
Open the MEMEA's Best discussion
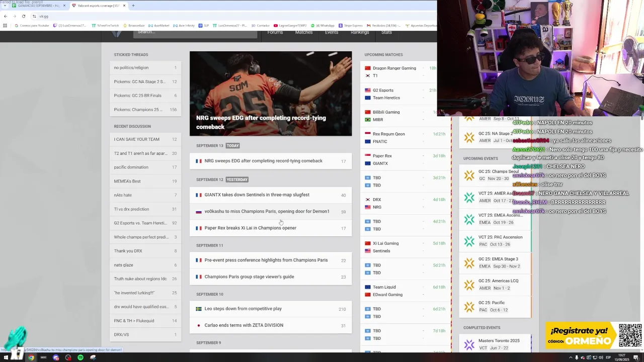click(145, 181)
